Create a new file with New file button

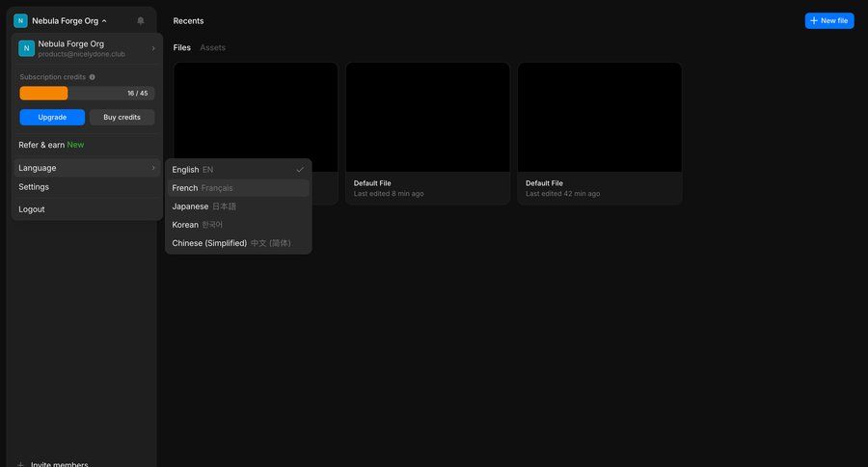coord(828,20)
